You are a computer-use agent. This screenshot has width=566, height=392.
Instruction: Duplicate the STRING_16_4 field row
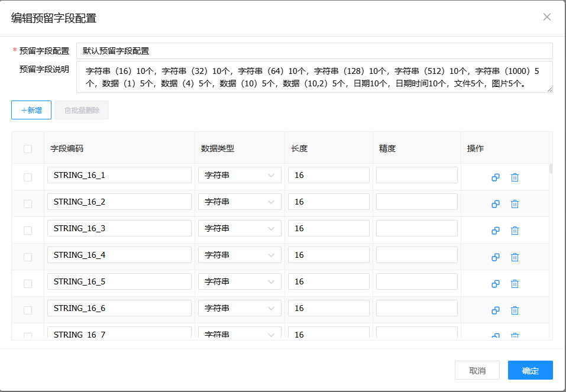tap(496, 257)
